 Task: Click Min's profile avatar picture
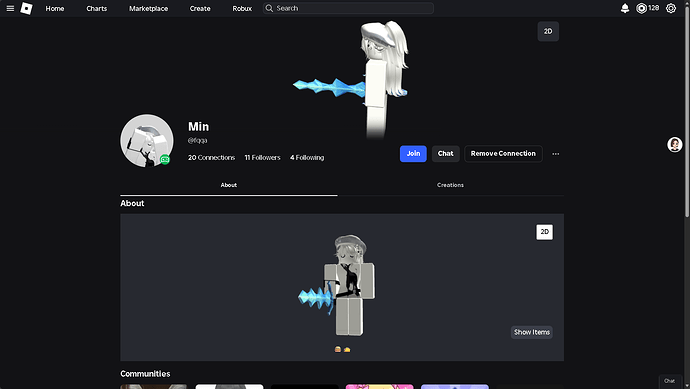147,141
